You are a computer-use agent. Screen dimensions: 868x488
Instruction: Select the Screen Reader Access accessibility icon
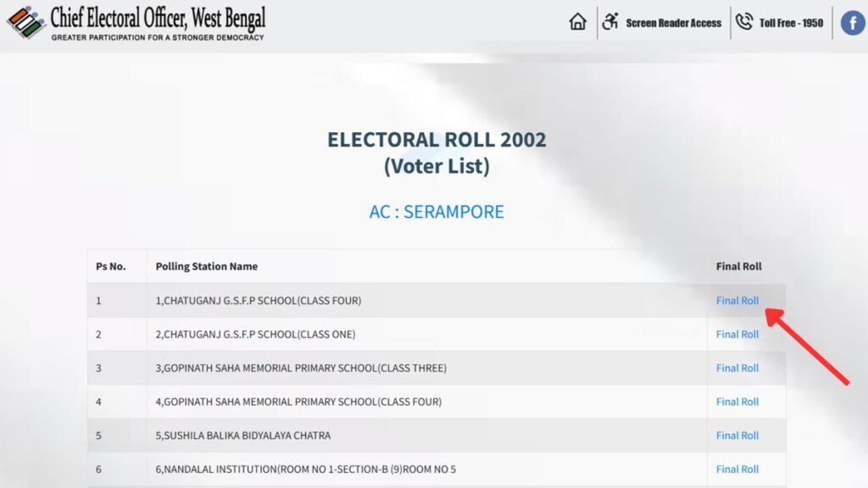coord(609,21)
